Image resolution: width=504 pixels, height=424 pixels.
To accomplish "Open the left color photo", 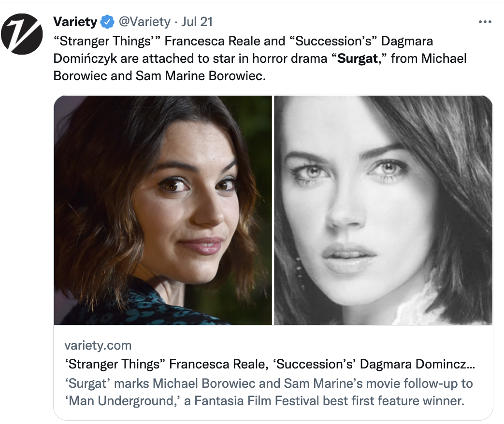I will coord(163,210).
